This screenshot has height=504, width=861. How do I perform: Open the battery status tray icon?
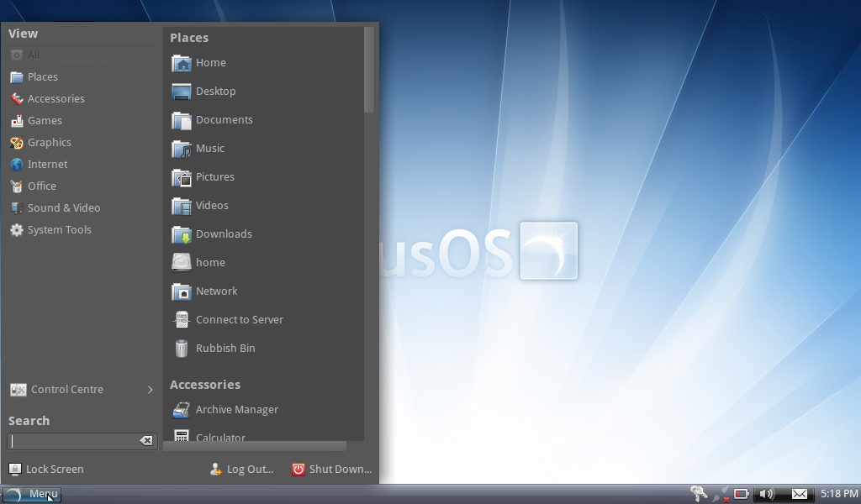point(742,494)
